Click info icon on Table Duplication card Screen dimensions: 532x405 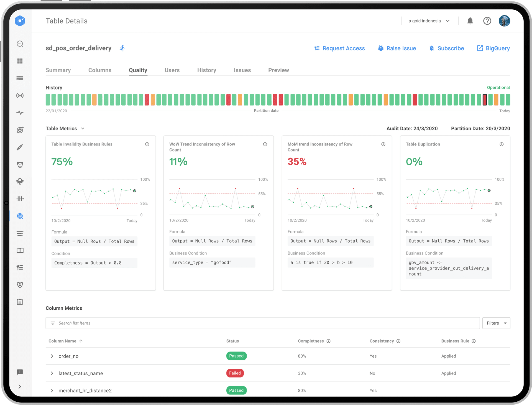501,144
